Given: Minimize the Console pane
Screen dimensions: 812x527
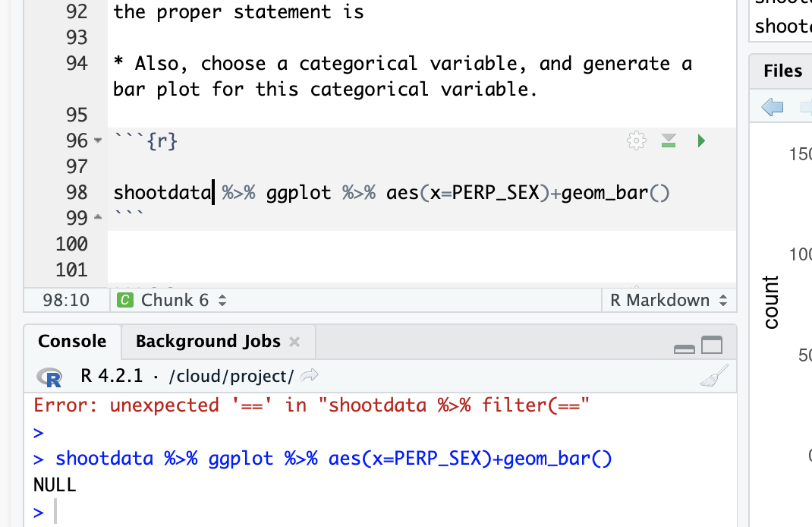Looking at the screenshot, I should [684, 349].
